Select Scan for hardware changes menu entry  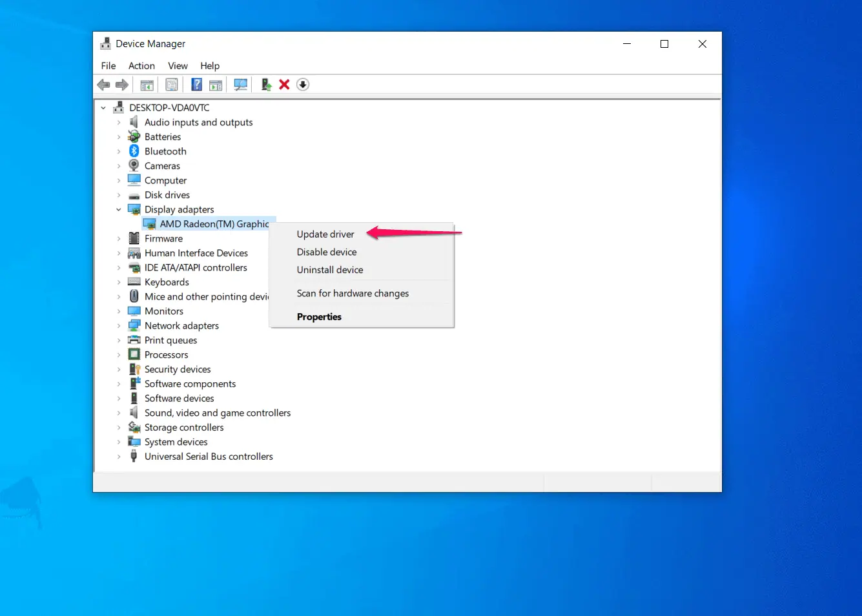(353, 293)
